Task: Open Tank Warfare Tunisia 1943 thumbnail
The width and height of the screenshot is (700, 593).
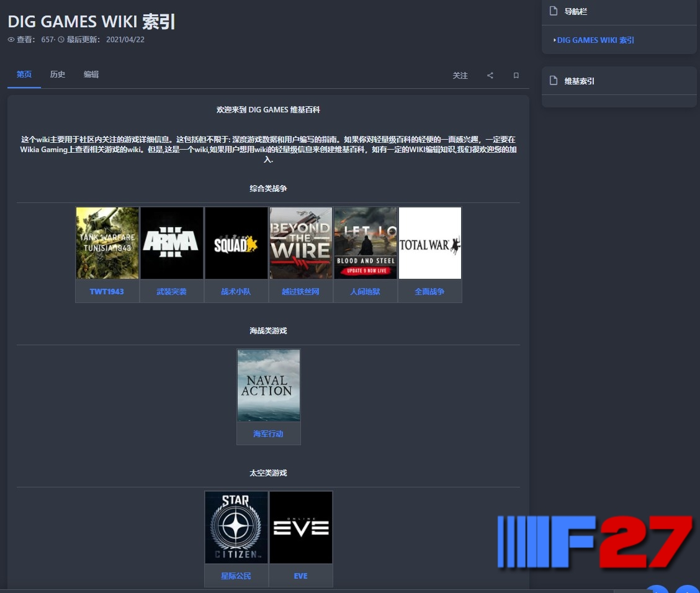Action: click(107, 243)
